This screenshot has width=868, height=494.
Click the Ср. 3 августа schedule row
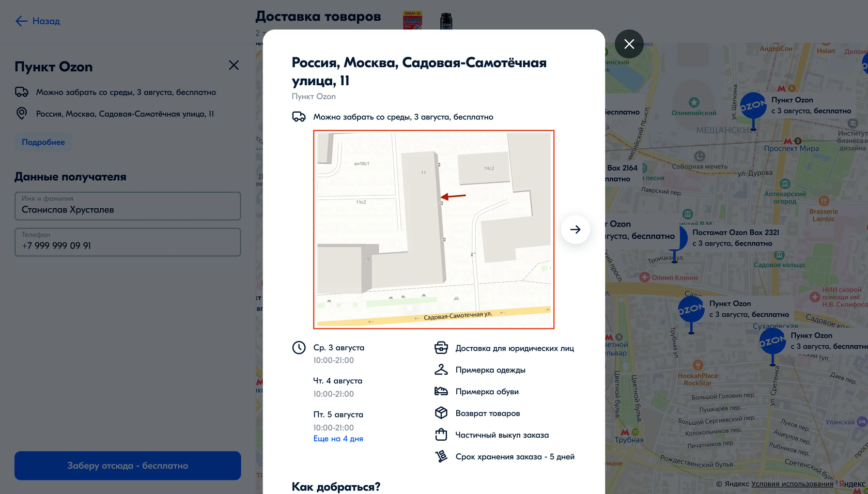[x=338, y=353]
